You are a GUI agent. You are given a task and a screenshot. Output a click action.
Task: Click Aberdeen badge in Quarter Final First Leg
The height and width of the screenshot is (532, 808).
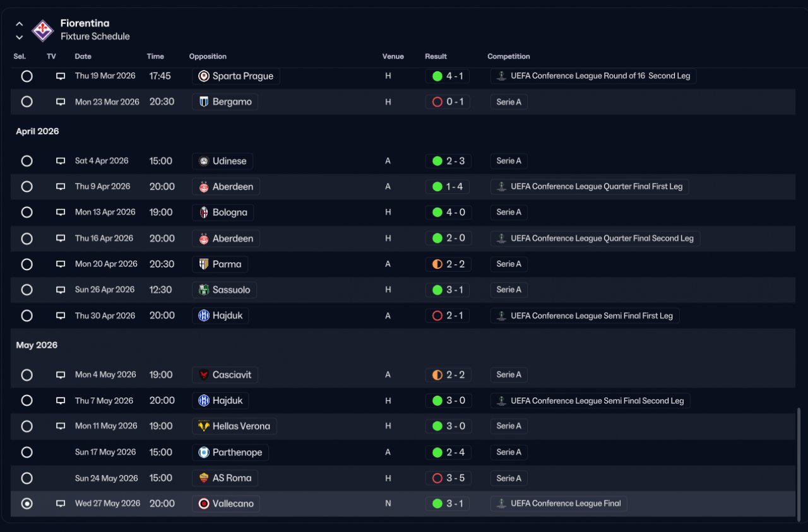(x=204, y=187)
